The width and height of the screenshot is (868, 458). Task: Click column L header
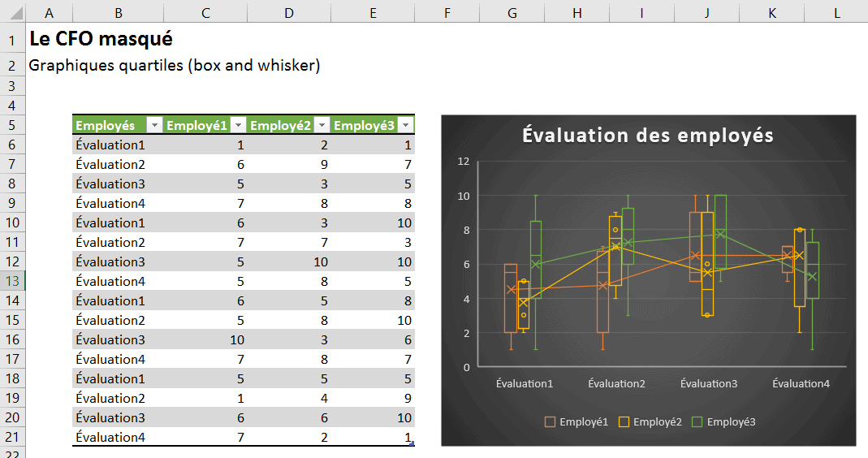(836, 12)
